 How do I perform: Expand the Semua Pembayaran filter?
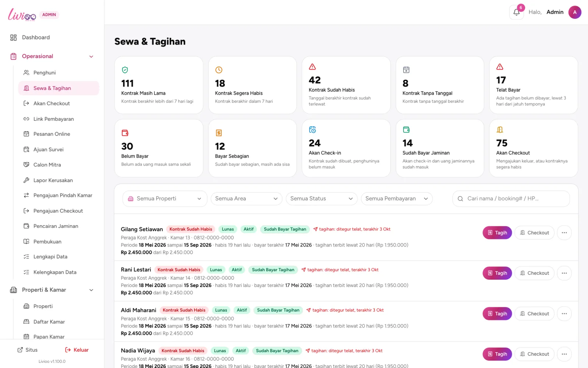click(x=397, y=199)
